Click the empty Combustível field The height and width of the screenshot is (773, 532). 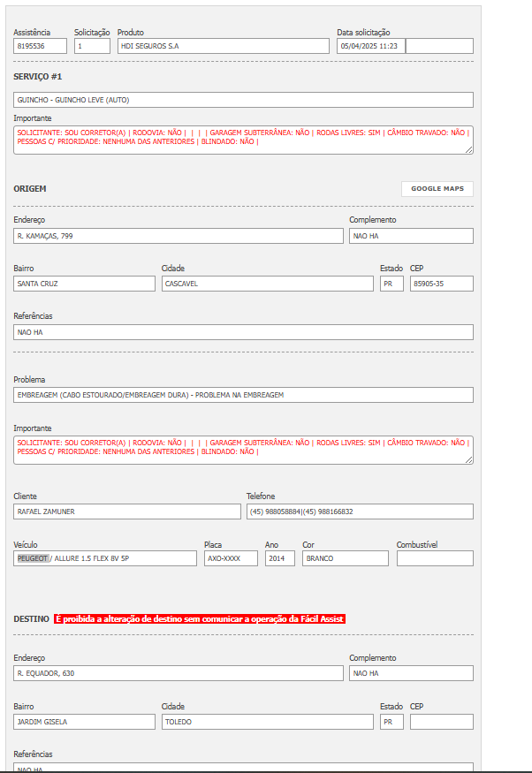tap(435, 558)
